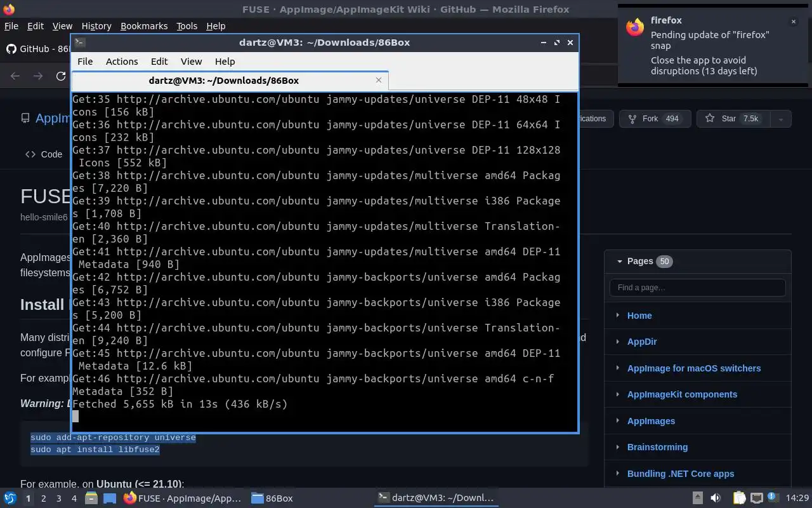Viewport: 812px width, 508px height.
Task: Go forward in Firefox navigation
Action: pos(38,76)
